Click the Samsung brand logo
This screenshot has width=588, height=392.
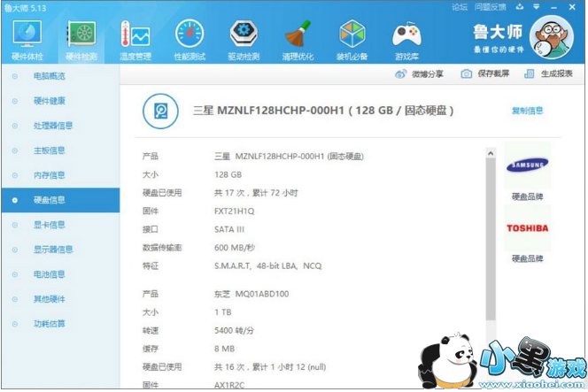coord(527,165)
